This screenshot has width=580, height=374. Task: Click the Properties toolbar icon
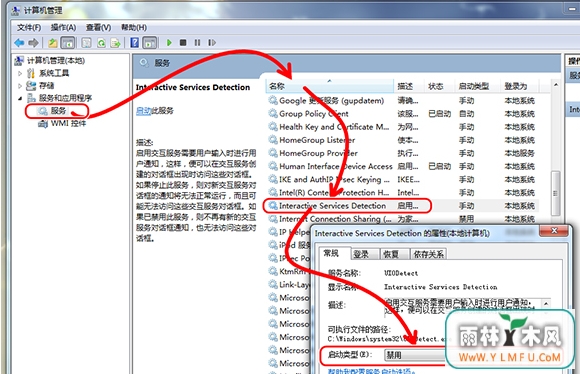point(86,43)
